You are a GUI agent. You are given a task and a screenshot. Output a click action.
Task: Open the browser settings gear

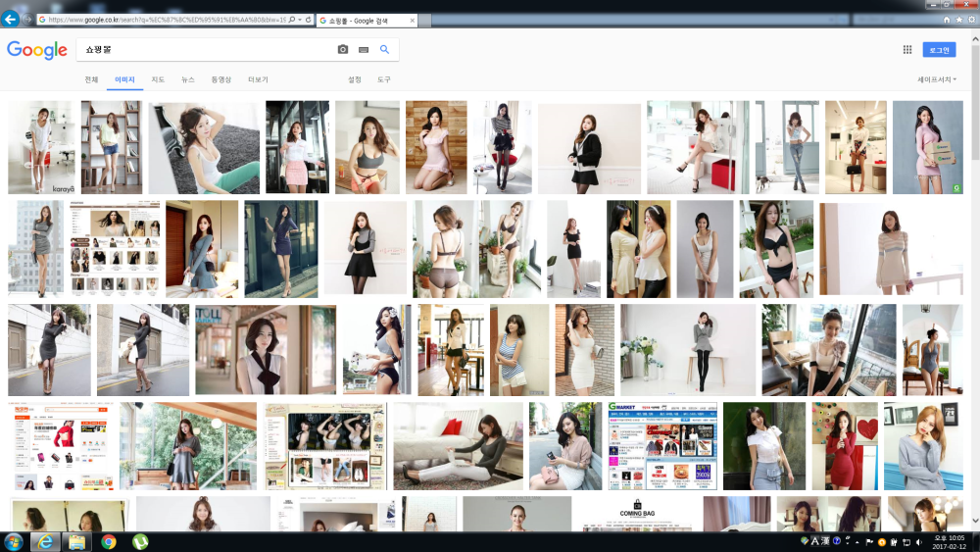pos(971,20)
